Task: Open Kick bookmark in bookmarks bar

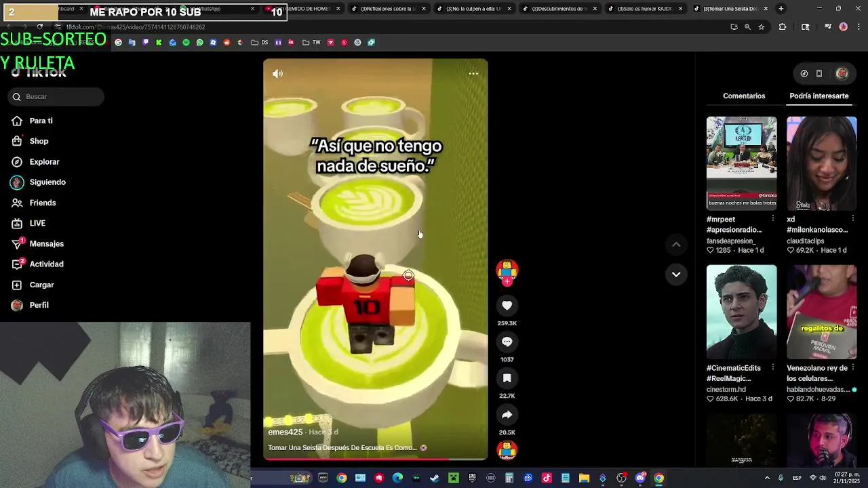Action: click(159, 42)
